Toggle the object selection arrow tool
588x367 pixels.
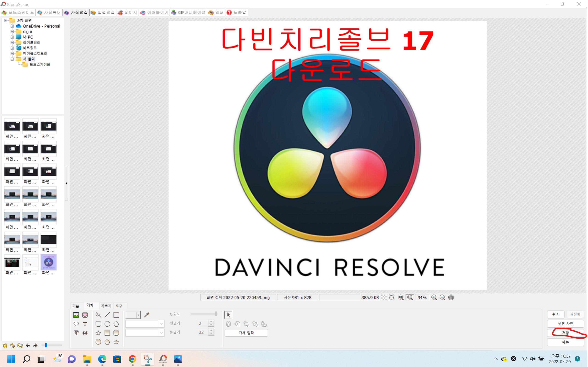(x=228, y=315)
